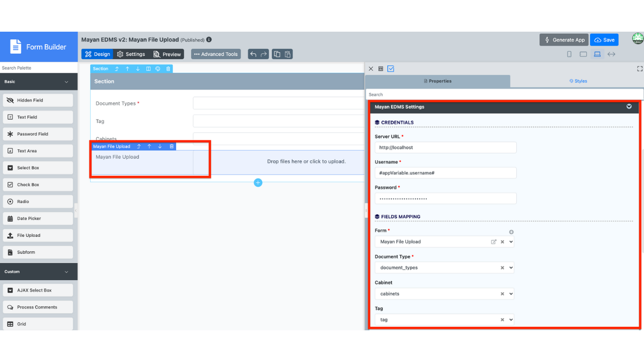Open the Section style palette icon
This screenshot has width=644, height=362.
(157, 69)
